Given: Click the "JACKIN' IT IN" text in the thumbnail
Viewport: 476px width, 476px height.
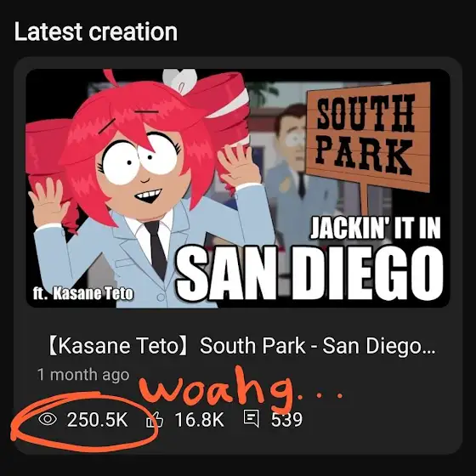Looking at the screenshot, I should click(x=375, y=229).
